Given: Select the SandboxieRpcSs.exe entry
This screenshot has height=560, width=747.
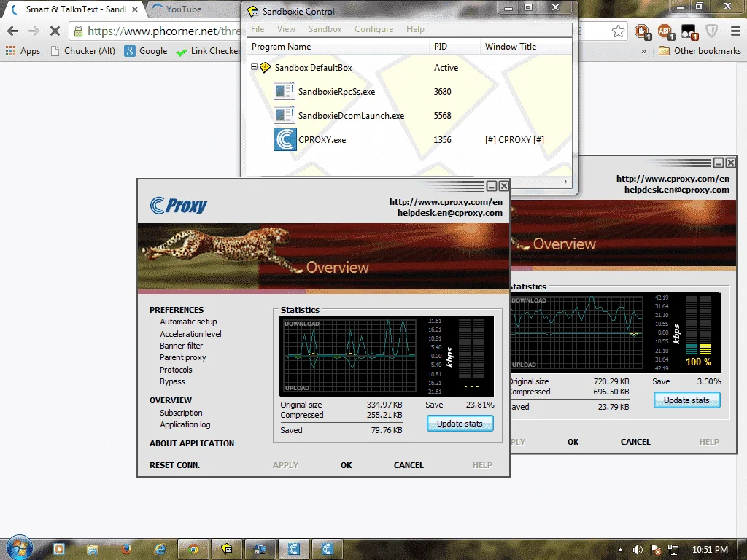Looking at the screenshot, I should (337, 91).
